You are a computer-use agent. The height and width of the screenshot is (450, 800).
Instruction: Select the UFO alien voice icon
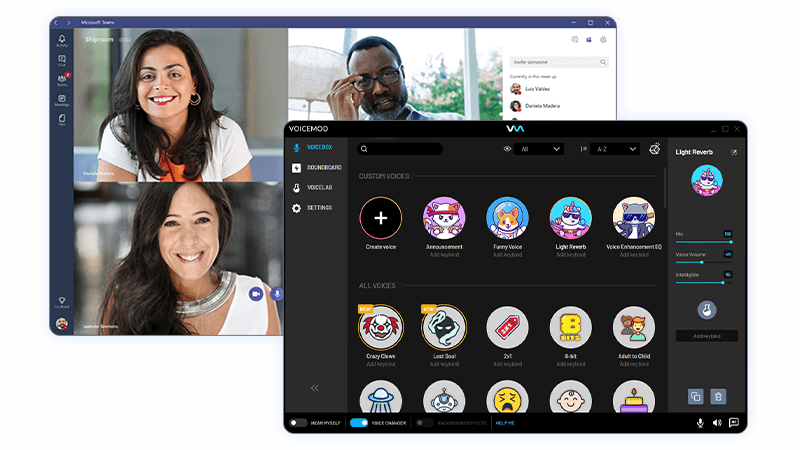click(x=381, y=397)
